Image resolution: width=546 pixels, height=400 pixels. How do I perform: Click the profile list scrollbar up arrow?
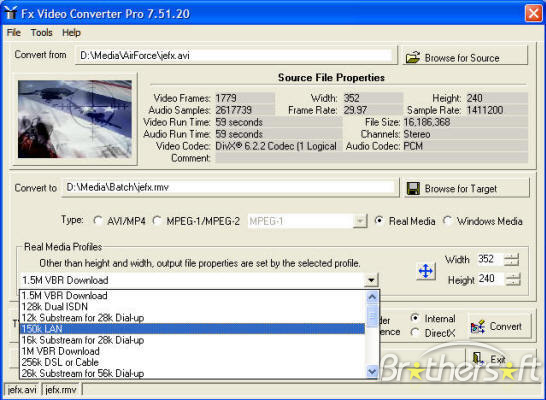(372, 297)
